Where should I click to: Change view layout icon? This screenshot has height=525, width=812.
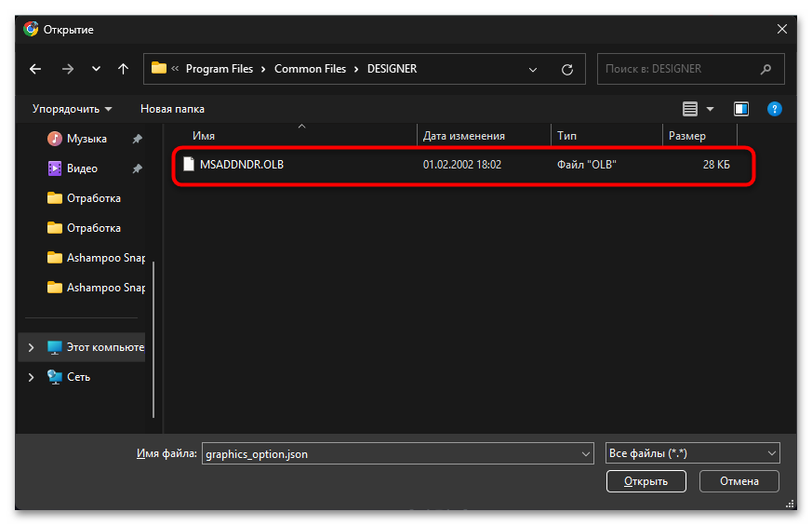(690, 109)
